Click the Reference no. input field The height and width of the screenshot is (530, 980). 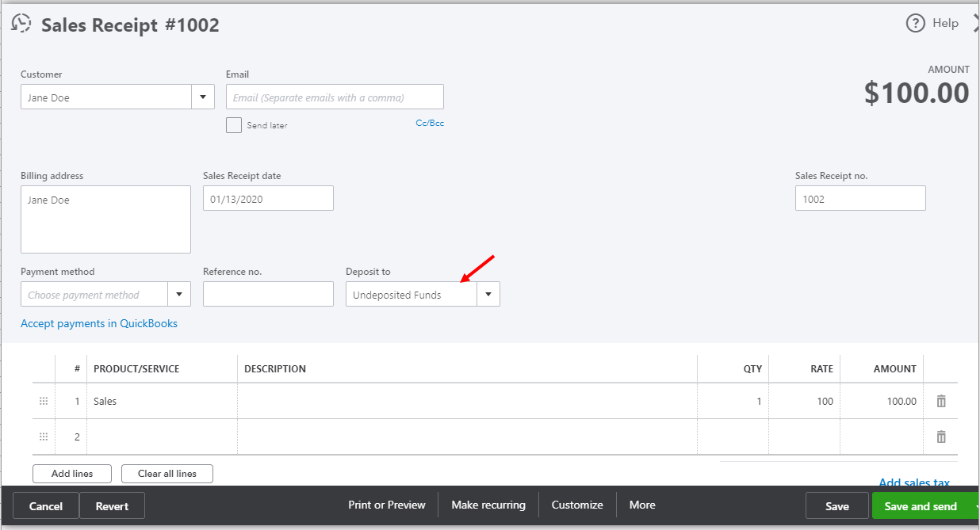(x=268, y=294)
